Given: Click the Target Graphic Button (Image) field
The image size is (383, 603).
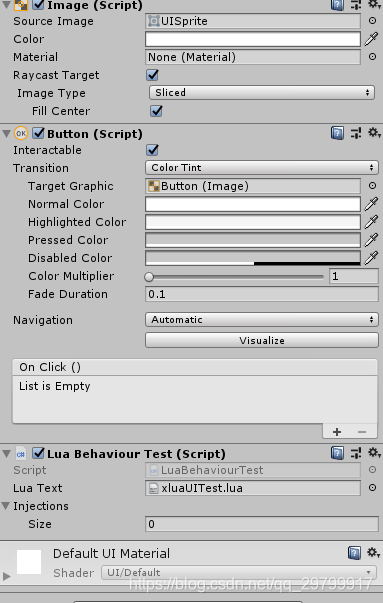Looking at the screenshot, I should point(253,186).
